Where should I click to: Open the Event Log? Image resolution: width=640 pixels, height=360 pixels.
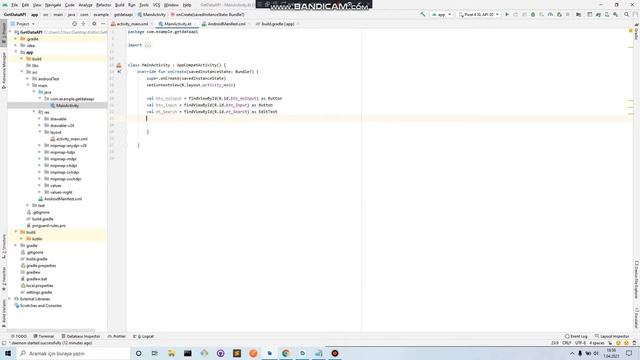(576, 336)
